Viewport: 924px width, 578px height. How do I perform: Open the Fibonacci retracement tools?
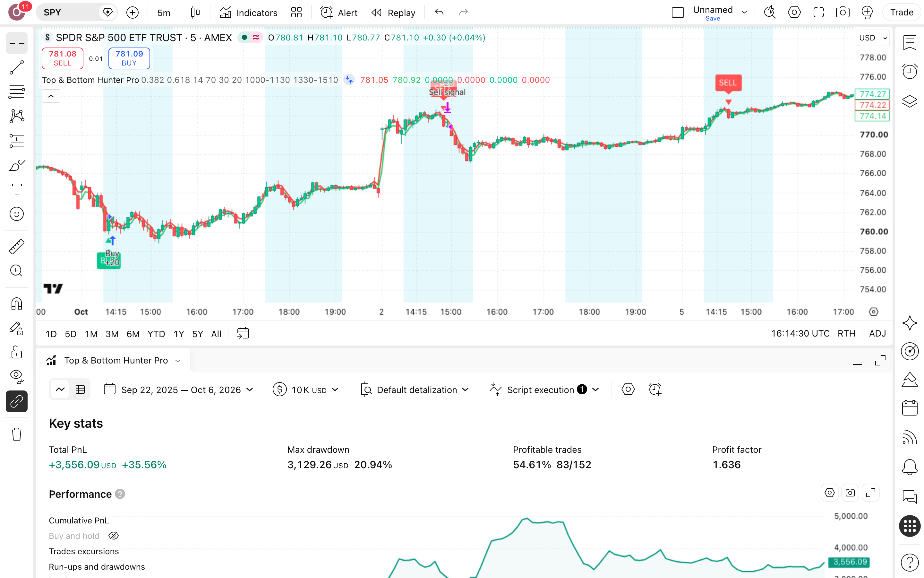(x=16, y=92)
